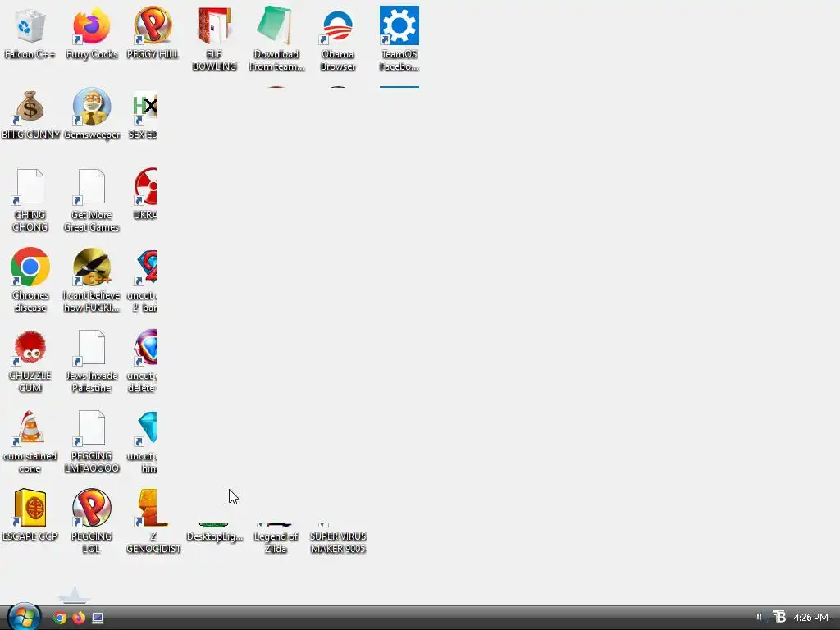The height and width of the screenshot is (630, 840).
Task: Launch Firefox from the taskbar quick launch
Action: (x=79, y=619)
